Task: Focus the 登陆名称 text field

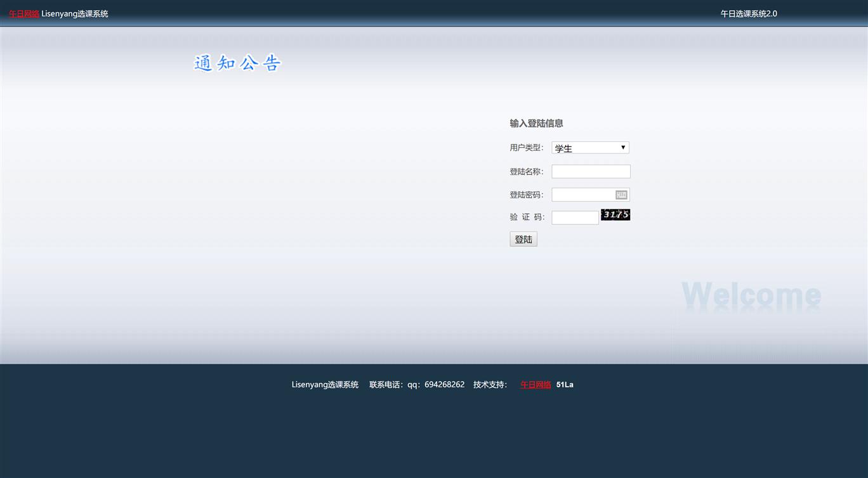Action: [x=591, y=172]
